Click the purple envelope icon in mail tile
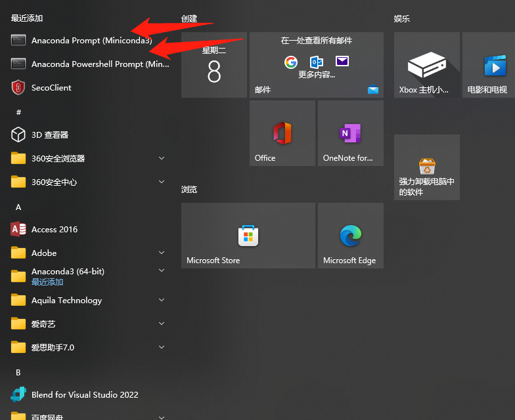This screenshot has height=420, width=515. (342, 61)
